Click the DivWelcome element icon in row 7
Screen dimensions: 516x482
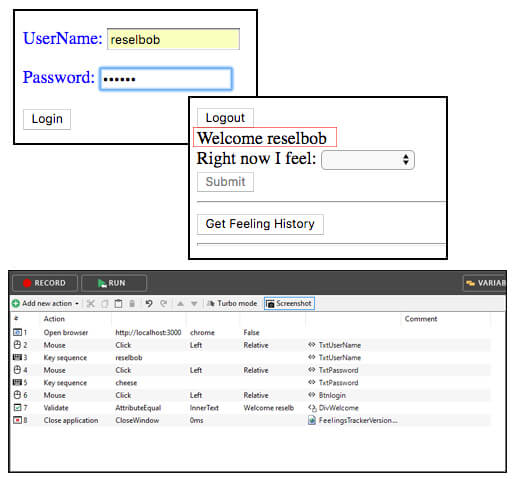[312, 408]
